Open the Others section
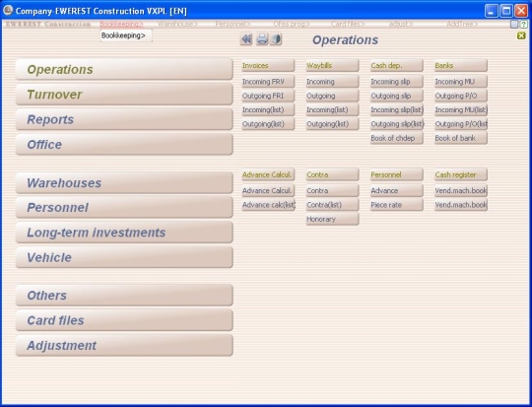The height and width of the screenshot is (407, 532). (x=124, y=296)
